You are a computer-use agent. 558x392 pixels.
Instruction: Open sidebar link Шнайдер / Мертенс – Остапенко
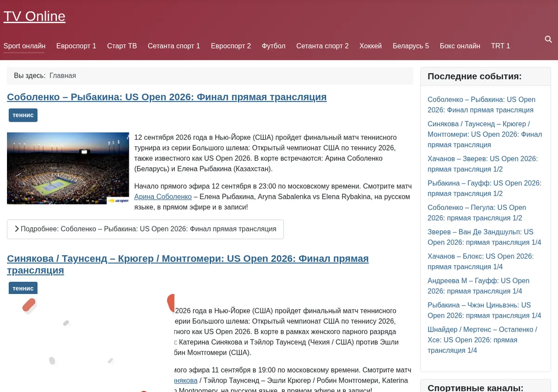click(482, 340)
